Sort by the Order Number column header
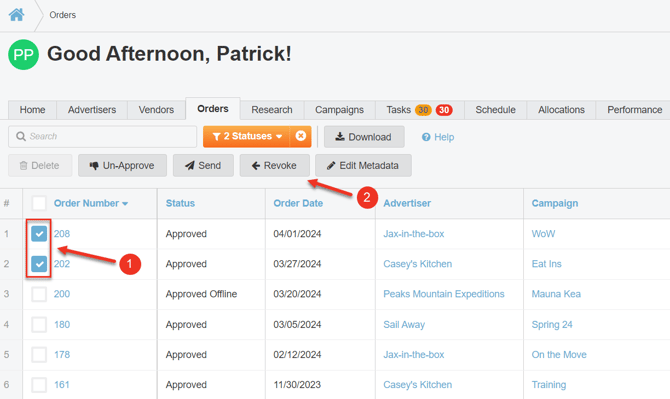 (x=91, y=203)
